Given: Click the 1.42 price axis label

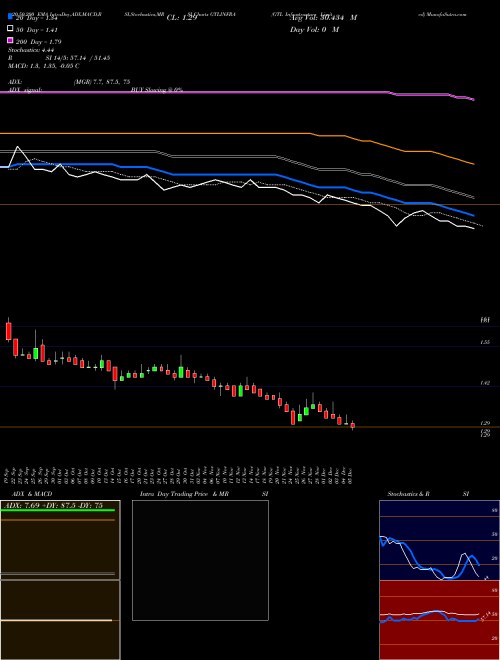Looking at the screenshot, I should point(485,383).
